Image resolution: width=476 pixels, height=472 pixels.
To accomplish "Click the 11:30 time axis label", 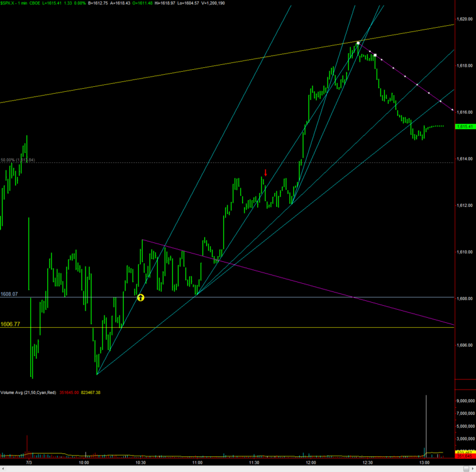I will (254, 463).
